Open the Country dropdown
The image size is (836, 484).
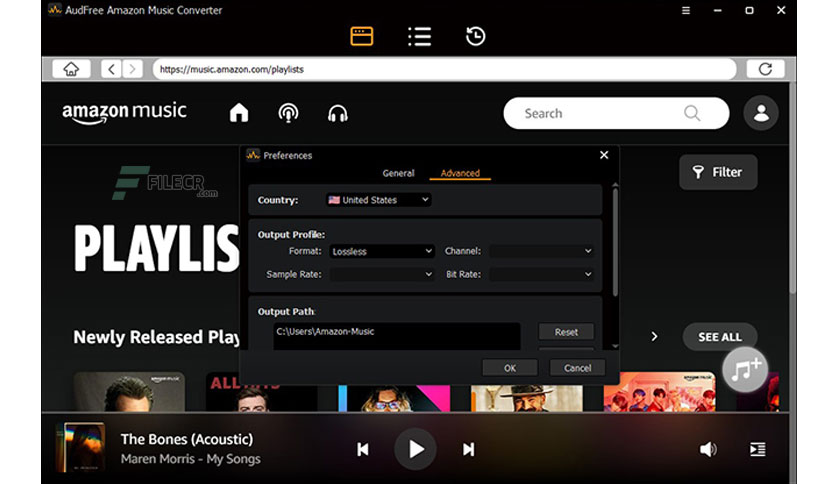(x=379, y=199)
